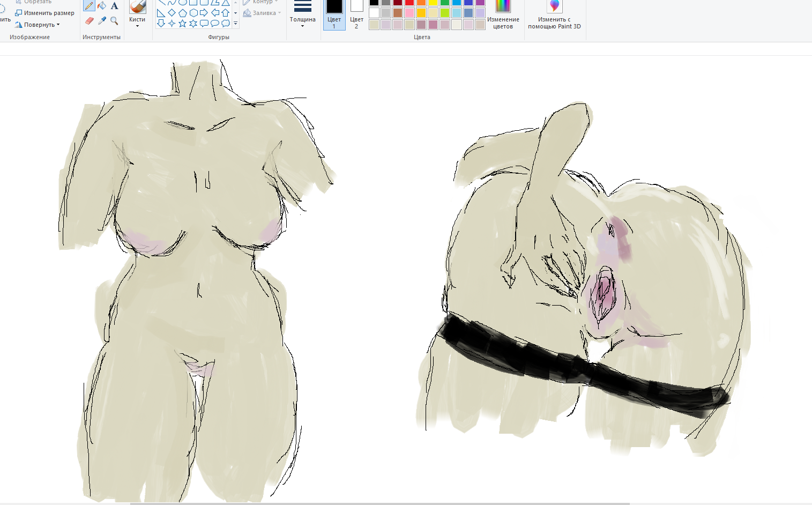
Task: Pick the gold color swatch
Action: [421, 13]
